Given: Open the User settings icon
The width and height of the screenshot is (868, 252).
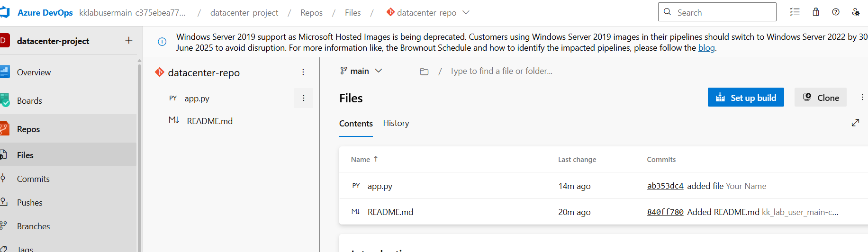Looking at the screenshot, I should (856, 12).
